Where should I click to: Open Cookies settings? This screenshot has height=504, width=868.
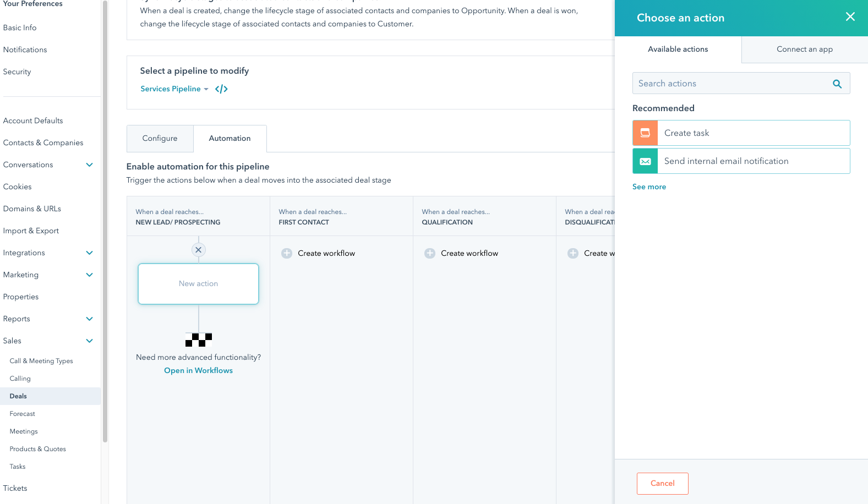coord(18,187)
